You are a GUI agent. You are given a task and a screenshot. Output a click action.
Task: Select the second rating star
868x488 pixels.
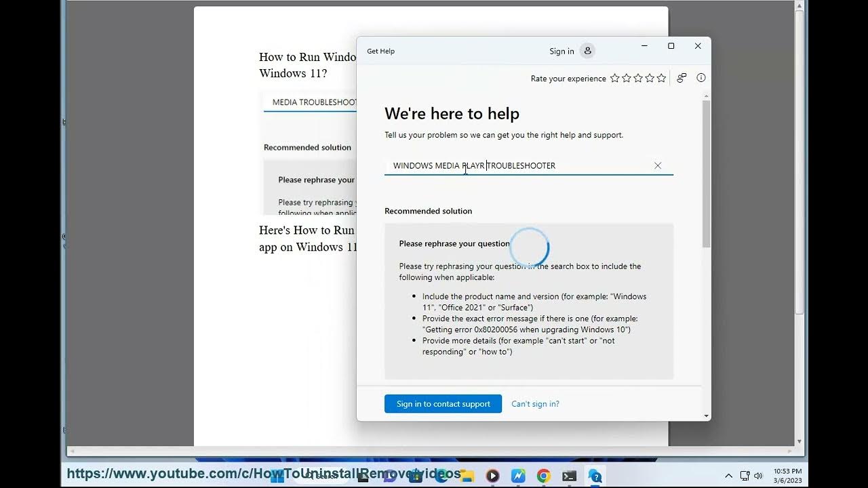(x=627, y=79)
